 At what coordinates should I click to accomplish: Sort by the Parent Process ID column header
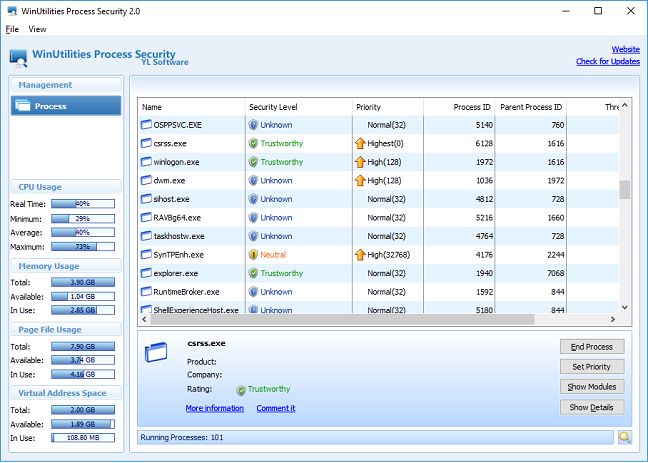pos(531,107)
